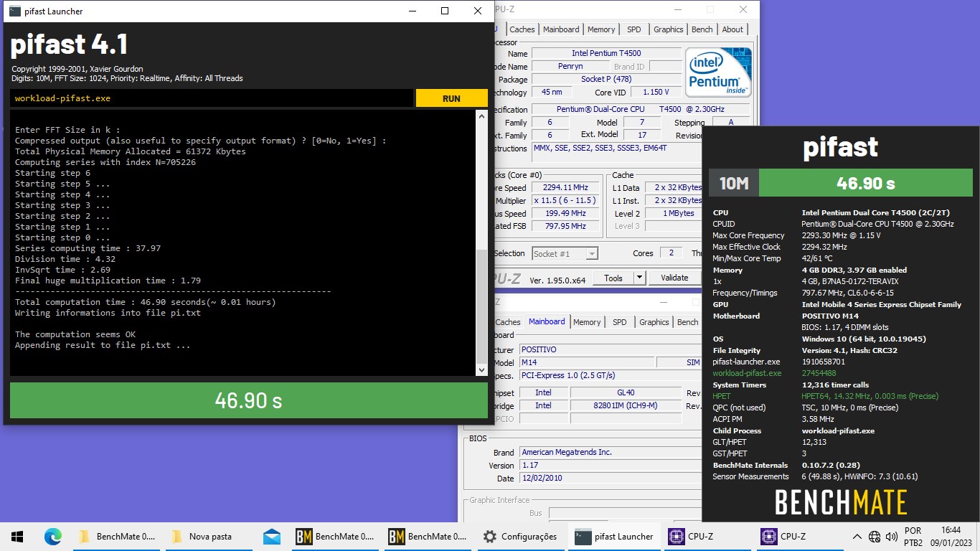Image resolution: width=980 pixels, height=551 pixels.
Task: Click the 46.90 s score in BenchMate panel
Action: point(866,183)
